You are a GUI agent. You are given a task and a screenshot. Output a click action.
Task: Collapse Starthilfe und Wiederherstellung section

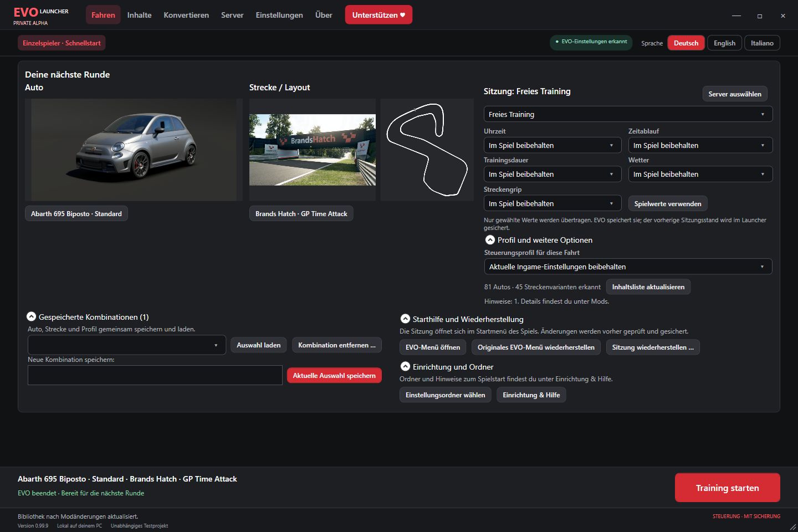point(405,319)
